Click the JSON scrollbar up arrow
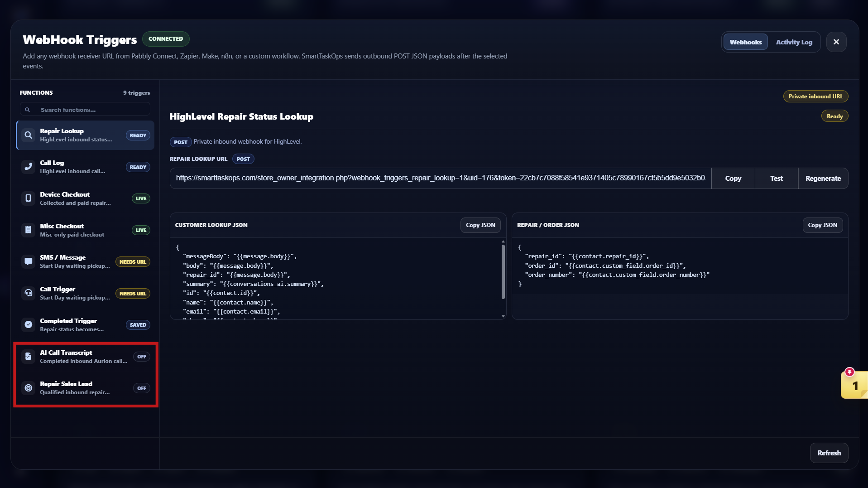The height and width of the screenshot is (488, 868). (x=503, y=242)
